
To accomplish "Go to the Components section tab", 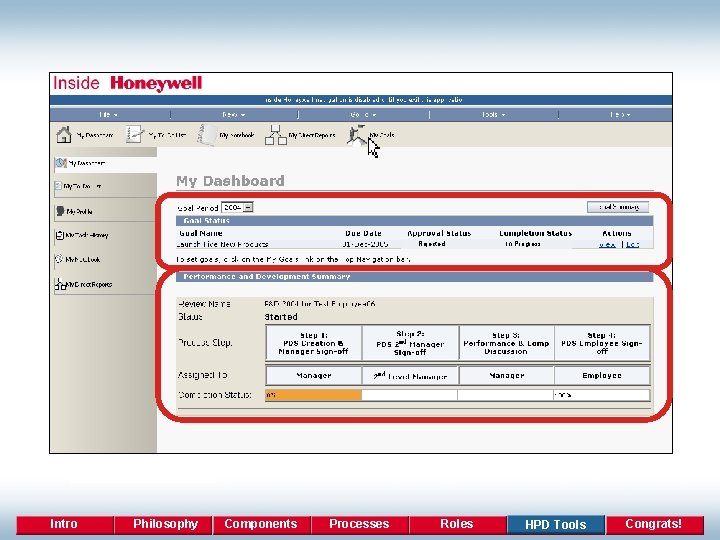I will (x=261, y=524).
